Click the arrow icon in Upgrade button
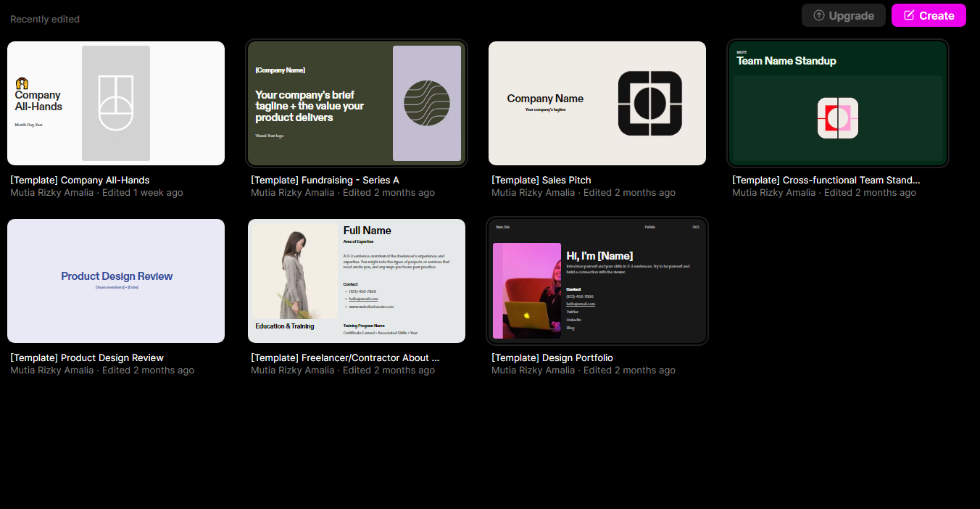The height and width of the screenshot is (509, 980). tap(819, 15)
